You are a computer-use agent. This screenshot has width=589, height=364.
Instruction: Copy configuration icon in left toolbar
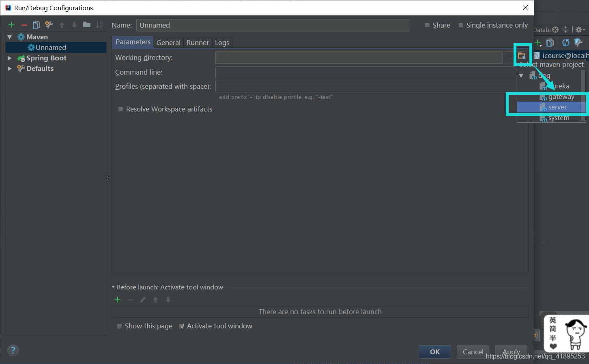36,25
